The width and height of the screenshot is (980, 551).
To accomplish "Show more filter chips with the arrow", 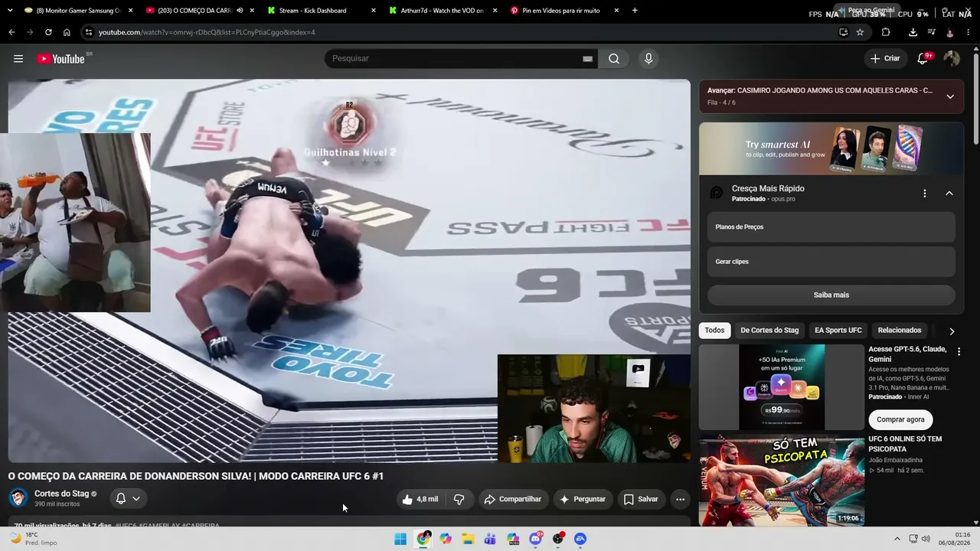I will point(952,331).
